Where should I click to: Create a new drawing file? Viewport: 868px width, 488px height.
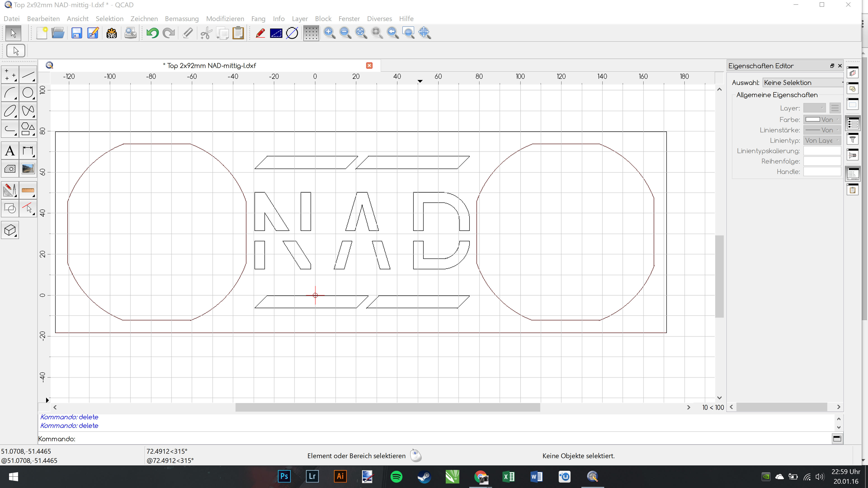(x=42, y=33)
